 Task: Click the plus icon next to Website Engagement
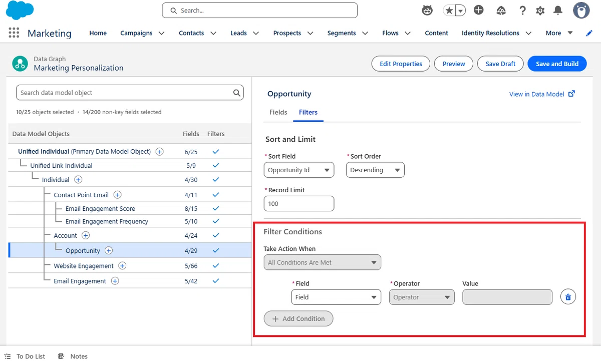[x=122, y=266]
